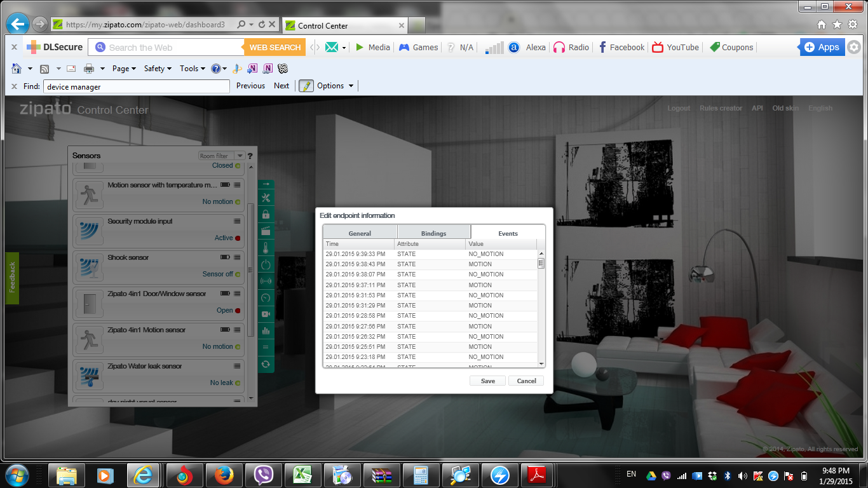The image size is (868, 488).
Task: Click the bar chart statistics sidebar icon
Action: tap(266, 330)
